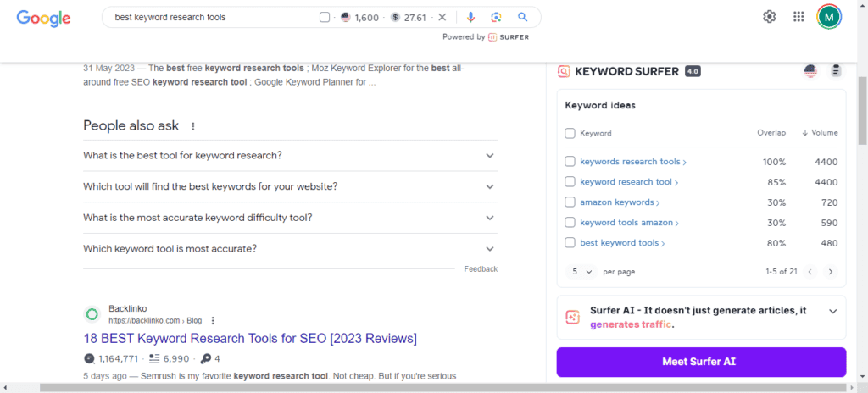Screen dimensions: 868x393
Task: Expand 'Which tool will find the best keywords'
Action: [x=290, y=186]
